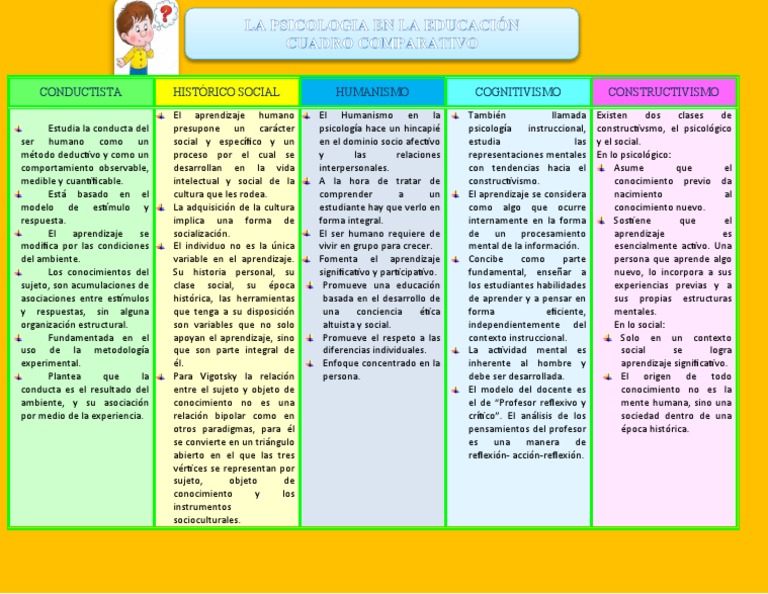Click the text 'significativo y participativo.'
Viewport: 768px width, 594px height.
(x=378, y=272)
